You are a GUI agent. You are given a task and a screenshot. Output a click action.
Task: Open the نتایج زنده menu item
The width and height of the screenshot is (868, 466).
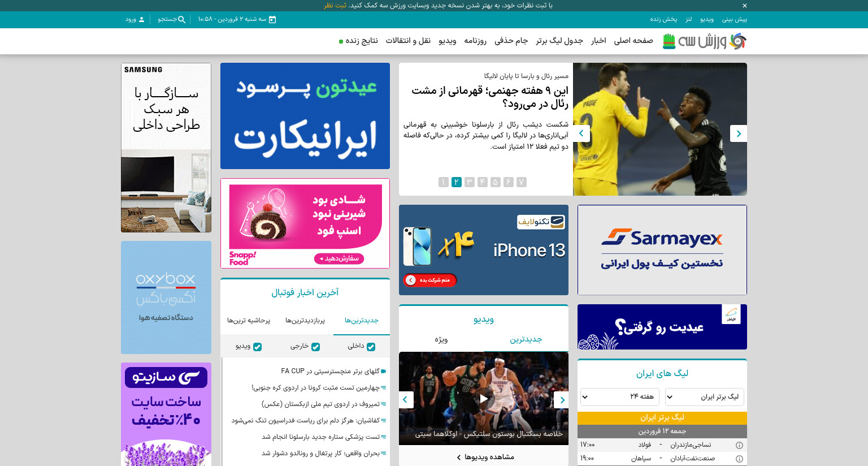[x=362, y=41]
